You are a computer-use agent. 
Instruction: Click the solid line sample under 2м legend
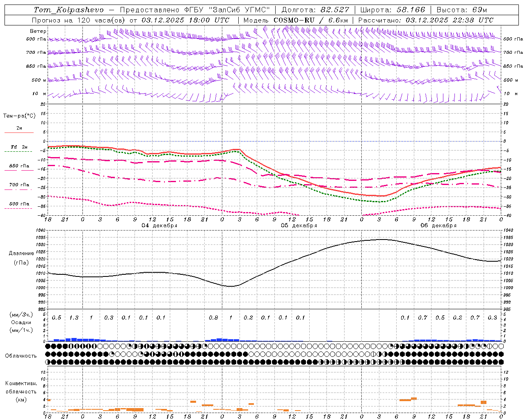pyautogui.click(x=19, y=133)
